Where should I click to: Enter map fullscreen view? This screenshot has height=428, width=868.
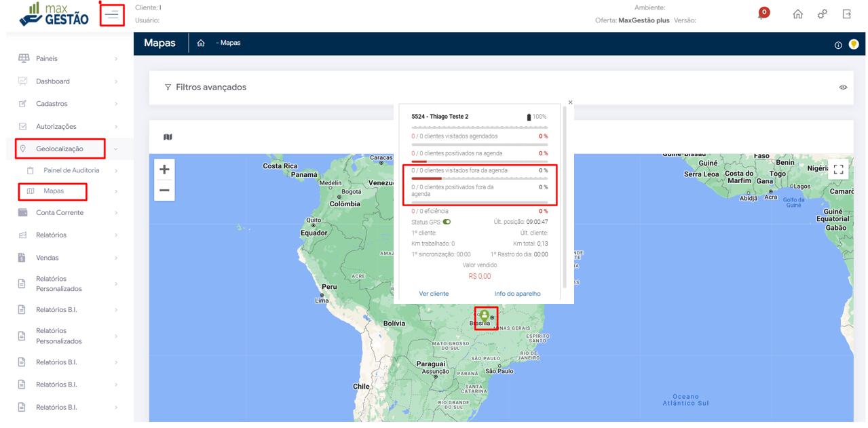pyautogui.click(x=838, y=170)
